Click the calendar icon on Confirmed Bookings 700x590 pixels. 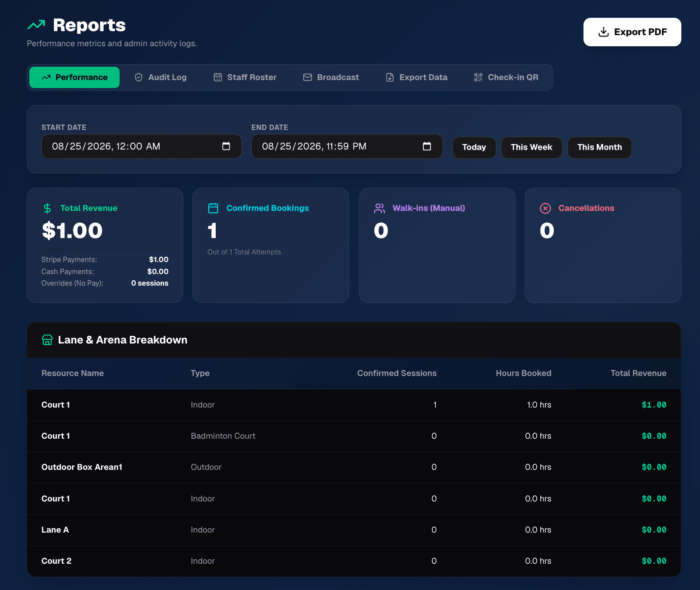coord(213,208)
